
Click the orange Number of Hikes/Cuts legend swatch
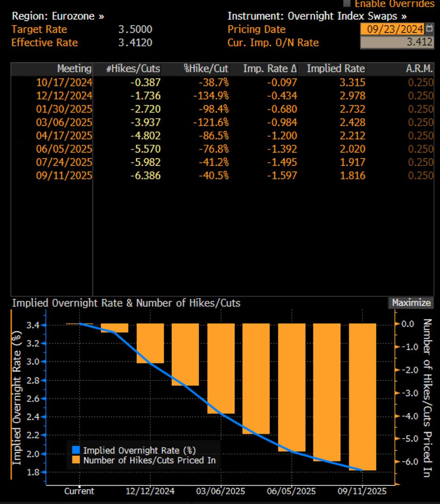tap(74, 460)
